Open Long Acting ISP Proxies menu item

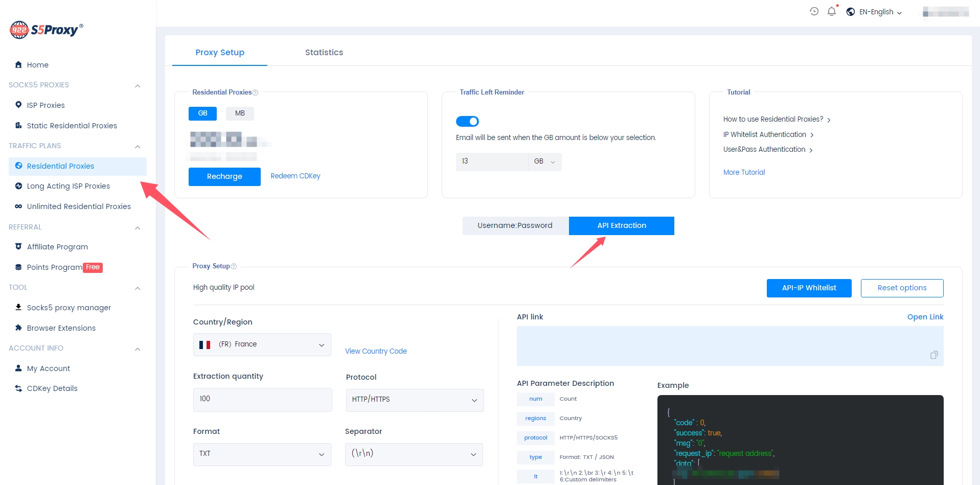coord(68,186)
